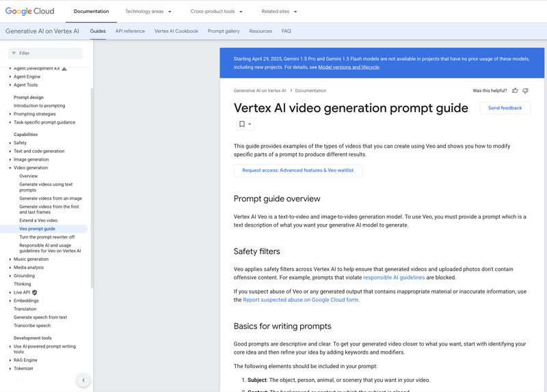Click Generative AI on Vertex AI breadcrumb

260,91
